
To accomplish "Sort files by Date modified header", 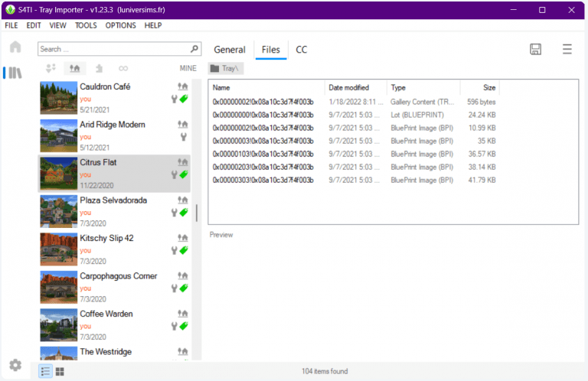I will point(355,88).
